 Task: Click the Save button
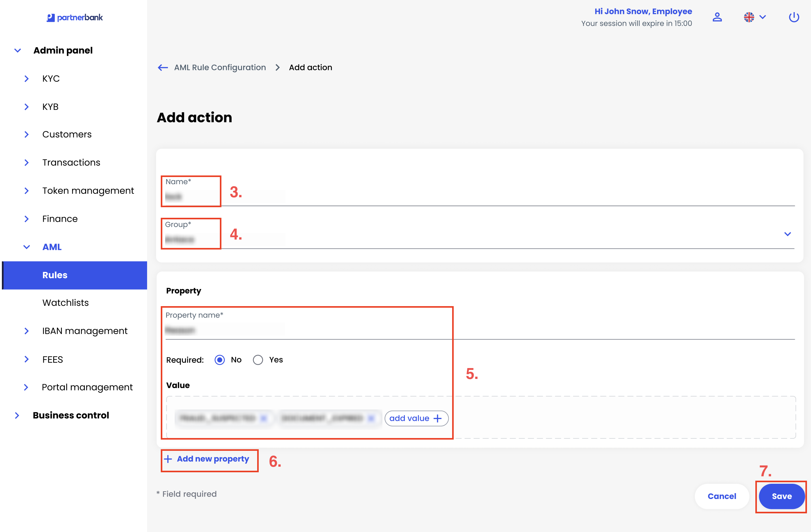[x=781, y=496]
